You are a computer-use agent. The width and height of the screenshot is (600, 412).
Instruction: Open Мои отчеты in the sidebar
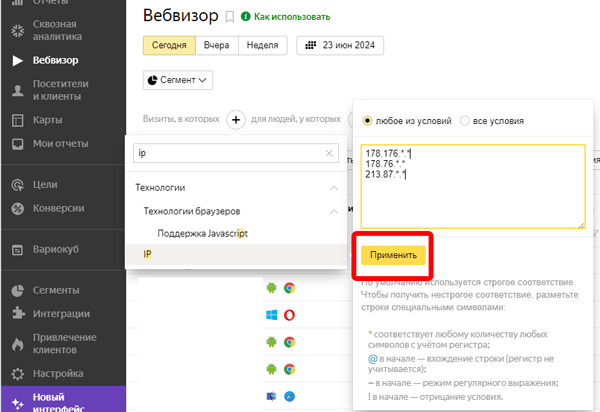click(x=60, y=144)
